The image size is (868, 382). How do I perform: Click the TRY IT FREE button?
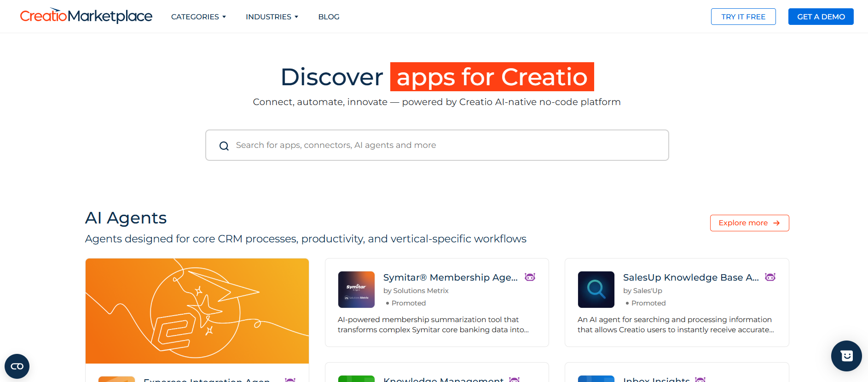(x=743, y=17)
